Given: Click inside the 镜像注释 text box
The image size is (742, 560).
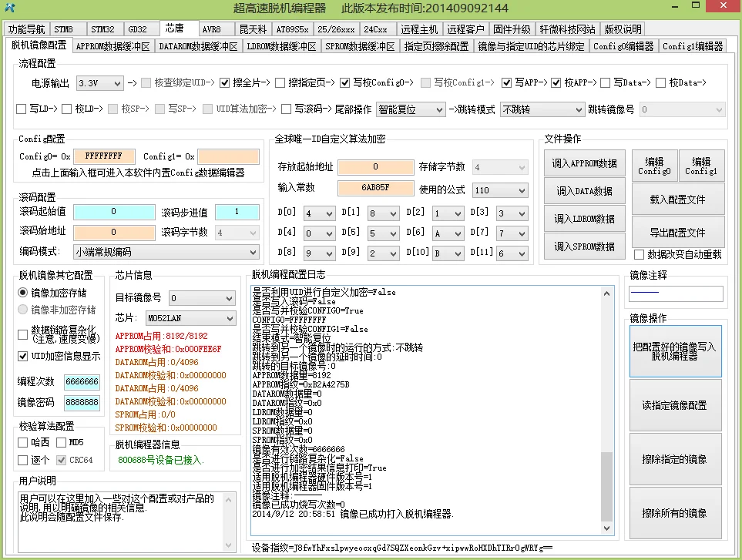Looking at the screenshot, I should [676, 293].
